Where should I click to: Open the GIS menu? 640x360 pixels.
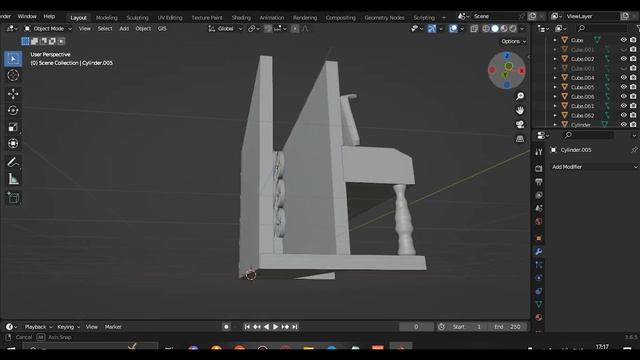[x=162, y=29]
